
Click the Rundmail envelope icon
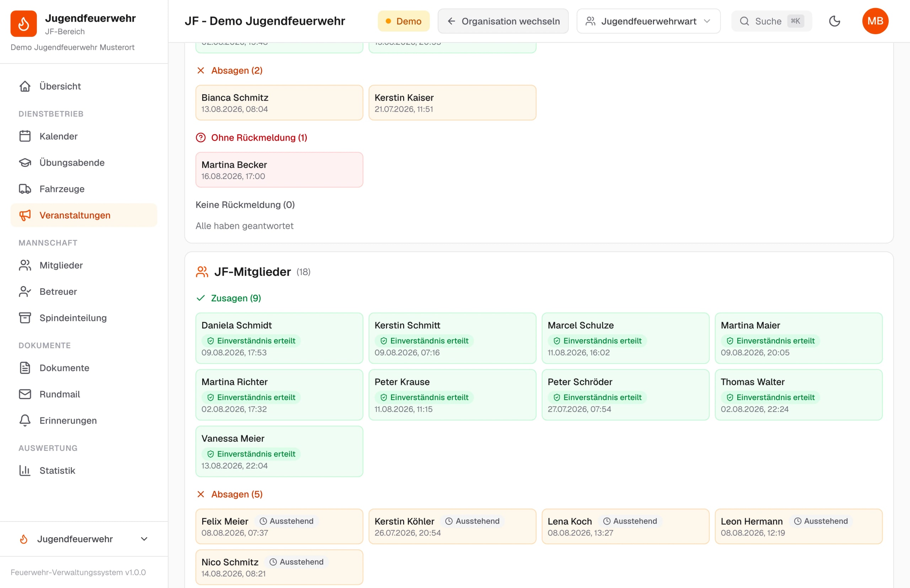25,394
